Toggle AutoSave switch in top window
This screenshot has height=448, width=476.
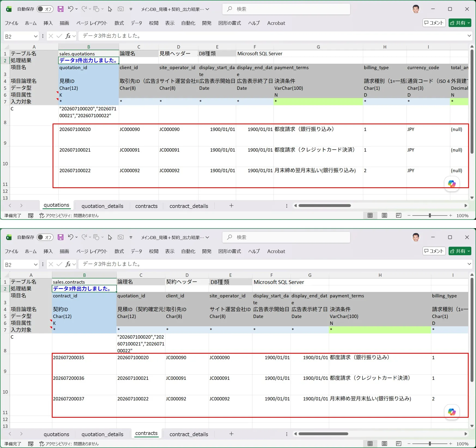(45, 9)
